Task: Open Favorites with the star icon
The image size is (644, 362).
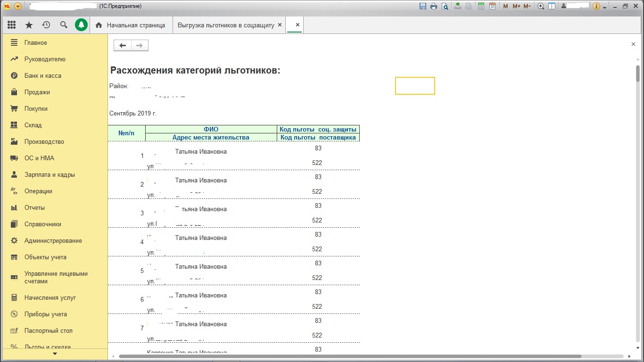Action: pos(29,25)
